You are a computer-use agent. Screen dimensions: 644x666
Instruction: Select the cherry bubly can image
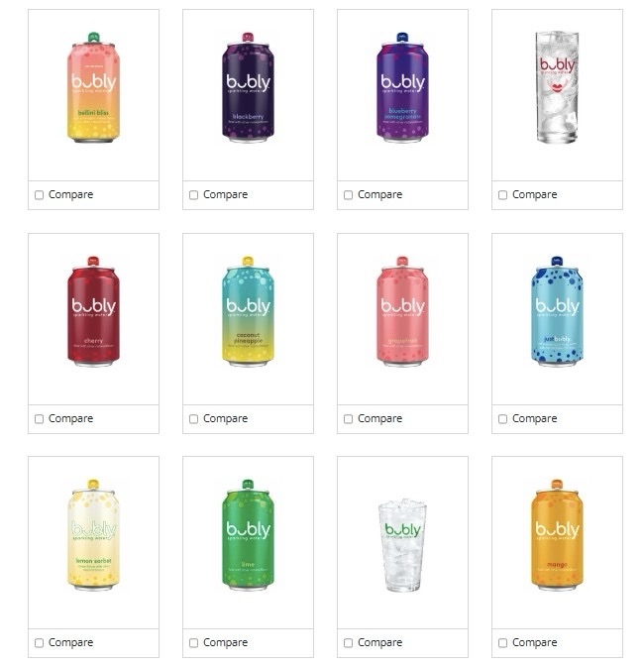(x=93, y=311)
